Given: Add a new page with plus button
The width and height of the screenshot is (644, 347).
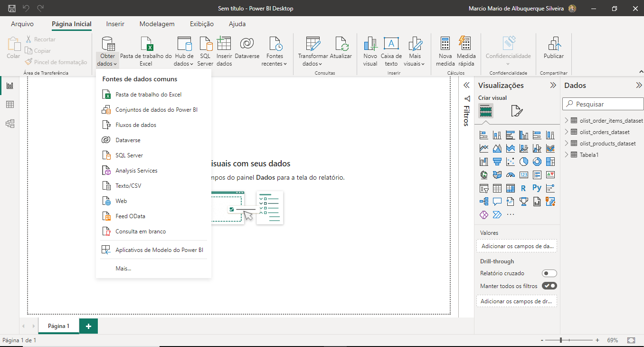Looking at the screenshot, I should (88, 326).
